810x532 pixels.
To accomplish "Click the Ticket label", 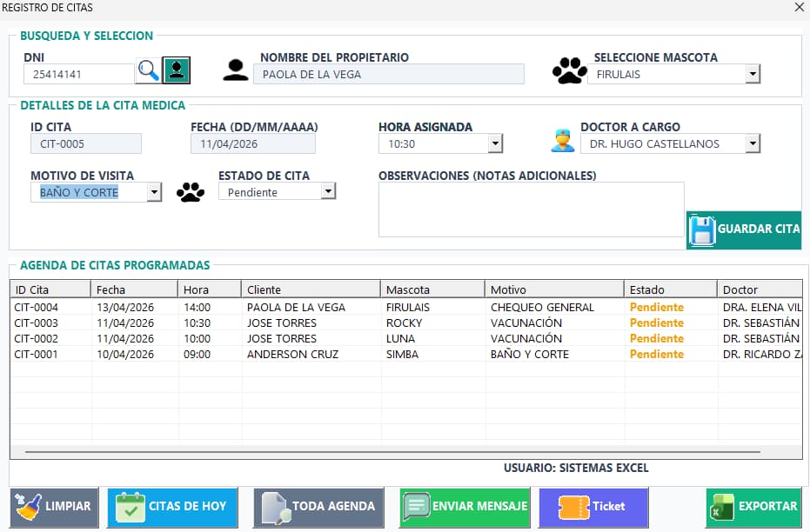I will coord(608,506).
